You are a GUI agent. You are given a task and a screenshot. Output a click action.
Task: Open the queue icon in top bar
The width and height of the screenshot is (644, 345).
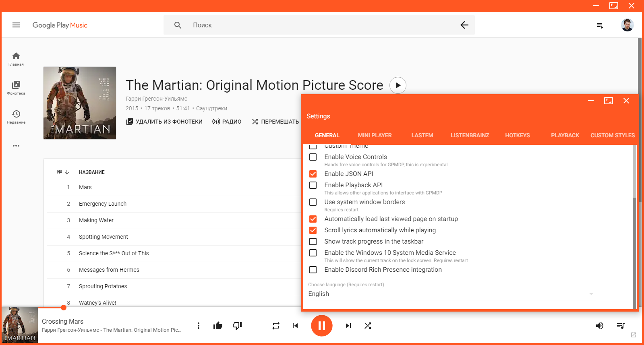pyautogui.click(x=600, y=25)
